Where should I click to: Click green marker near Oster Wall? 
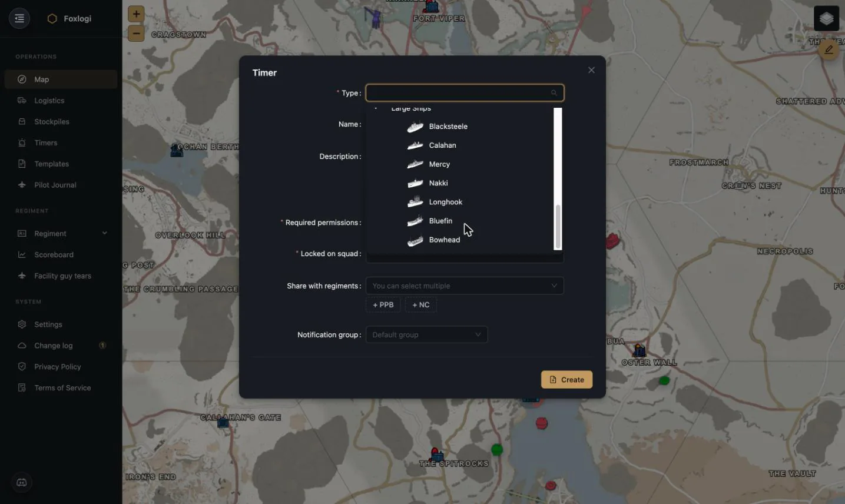(664, 380)
